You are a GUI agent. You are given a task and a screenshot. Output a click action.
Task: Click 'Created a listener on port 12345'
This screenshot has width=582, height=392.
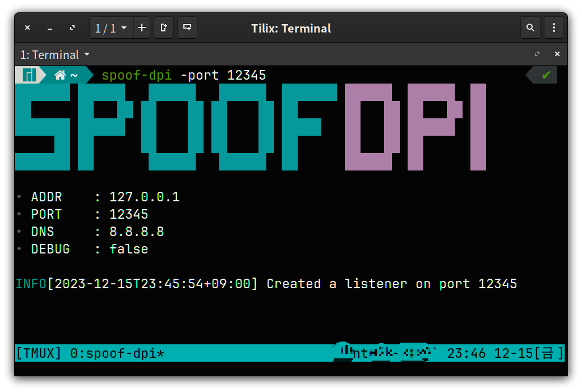click(x=391, y=284)
